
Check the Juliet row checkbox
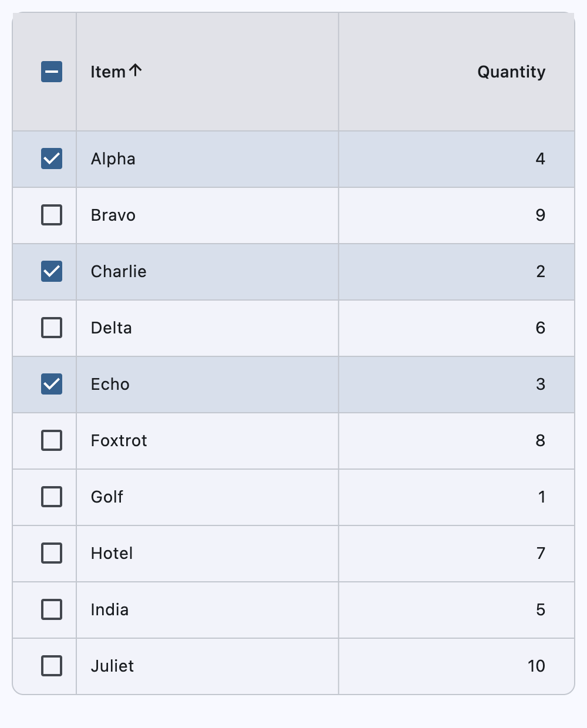[51, 666]
